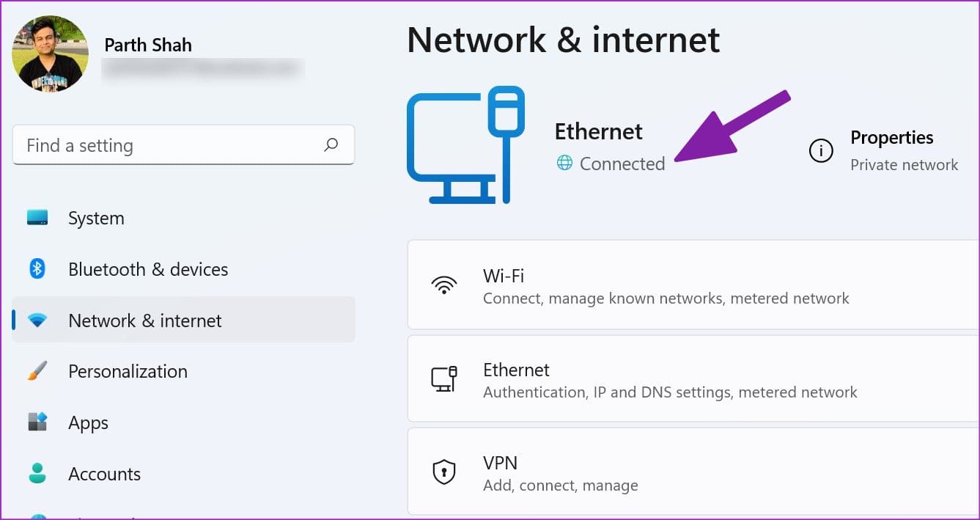
Task: Click the large Ethernet computer icon
Action: click(466, 145)
